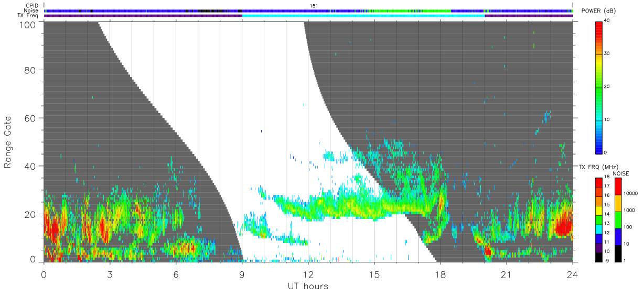Screen dimensions: 644x297
Task: Click the 10000 noise scale label
Action: tap(630, 193)
